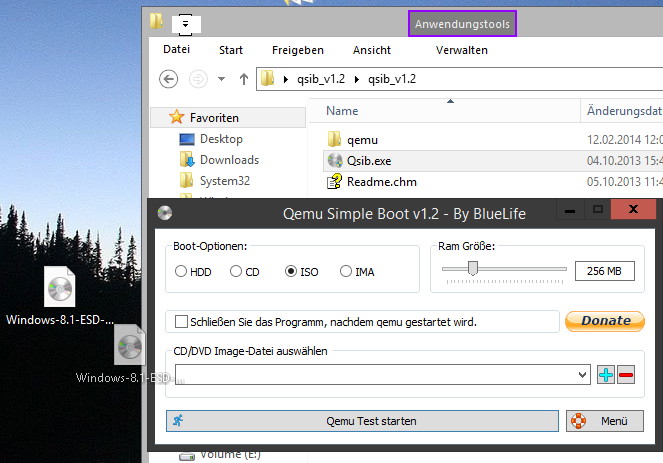Viewport: 663px width, 463px height.
Task: Open the Start ribbon tab
Action: point(231,50)
